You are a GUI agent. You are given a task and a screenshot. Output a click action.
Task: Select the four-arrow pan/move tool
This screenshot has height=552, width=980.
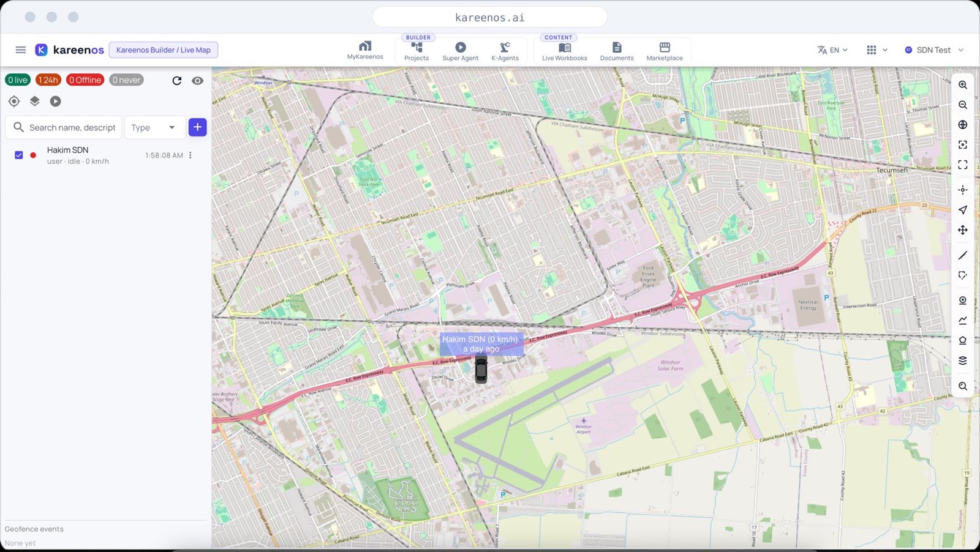[x=963, y=230]
